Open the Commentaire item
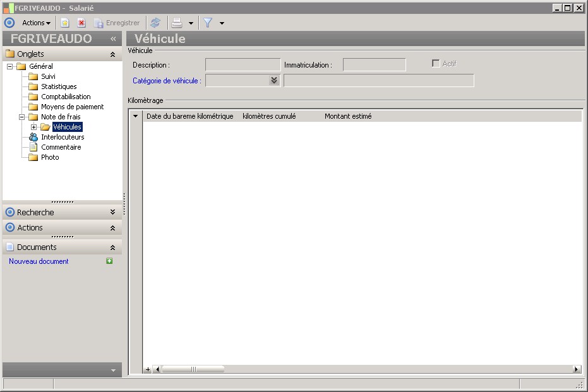 coord(61,147)
